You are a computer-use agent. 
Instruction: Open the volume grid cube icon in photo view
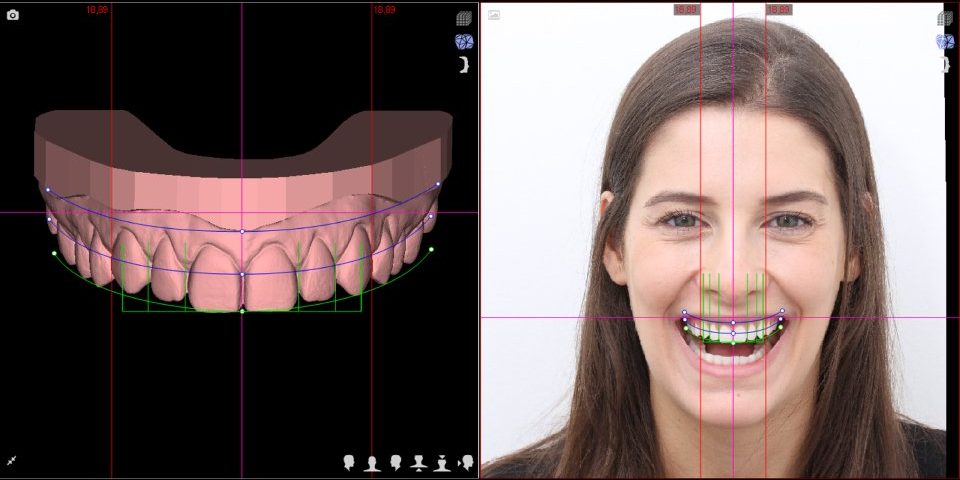pyautogui.click(x=945, y=19)
